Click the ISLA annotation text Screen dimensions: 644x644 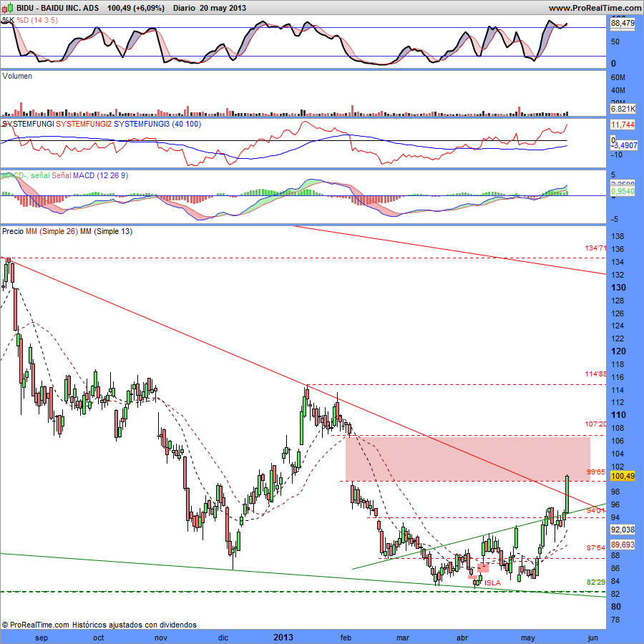(492, 582)
